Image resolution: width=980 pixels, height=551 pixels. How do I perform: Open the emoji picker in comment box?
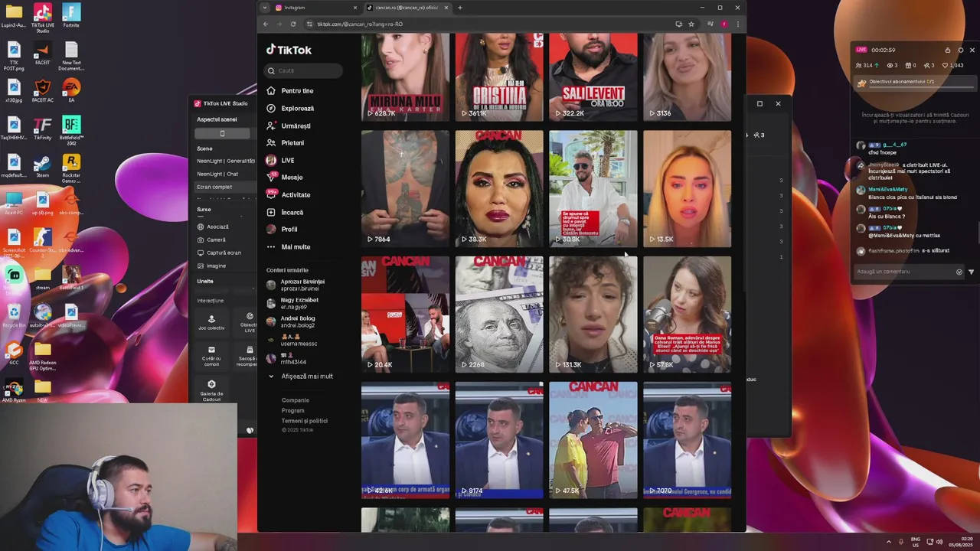(959, 272)
